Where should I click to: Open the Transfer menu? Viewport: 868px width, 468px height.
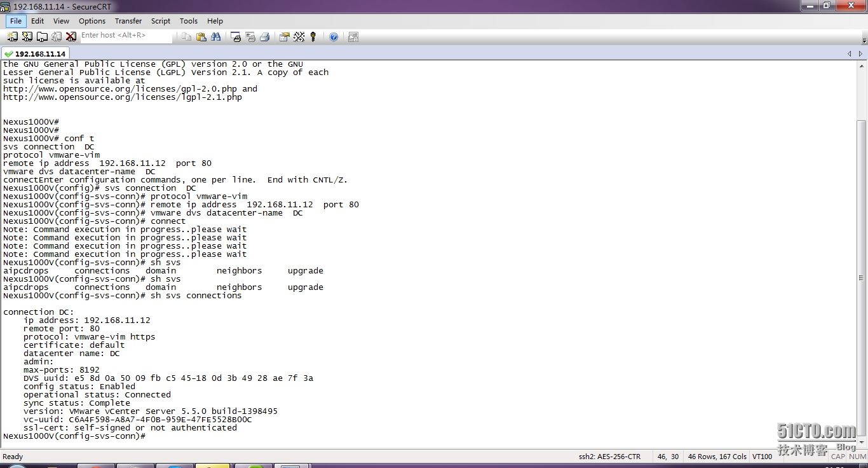128,21
